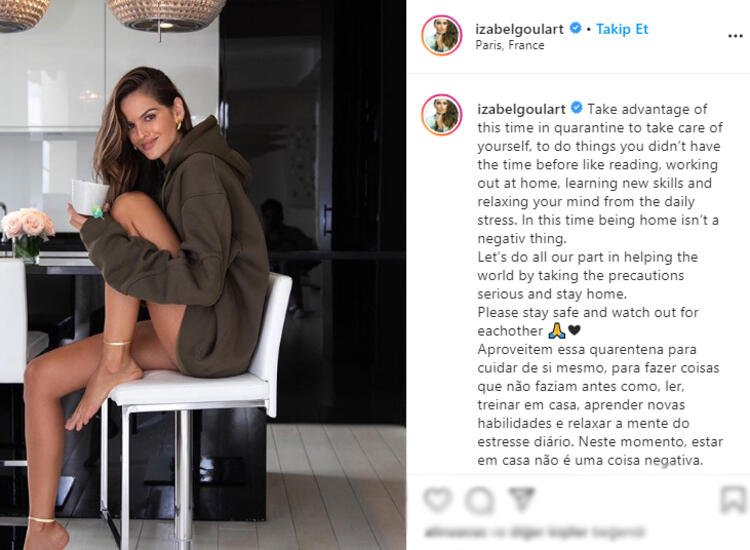
Task: Open comments via the speech bubble icon
Action: (x=480, y=500)
